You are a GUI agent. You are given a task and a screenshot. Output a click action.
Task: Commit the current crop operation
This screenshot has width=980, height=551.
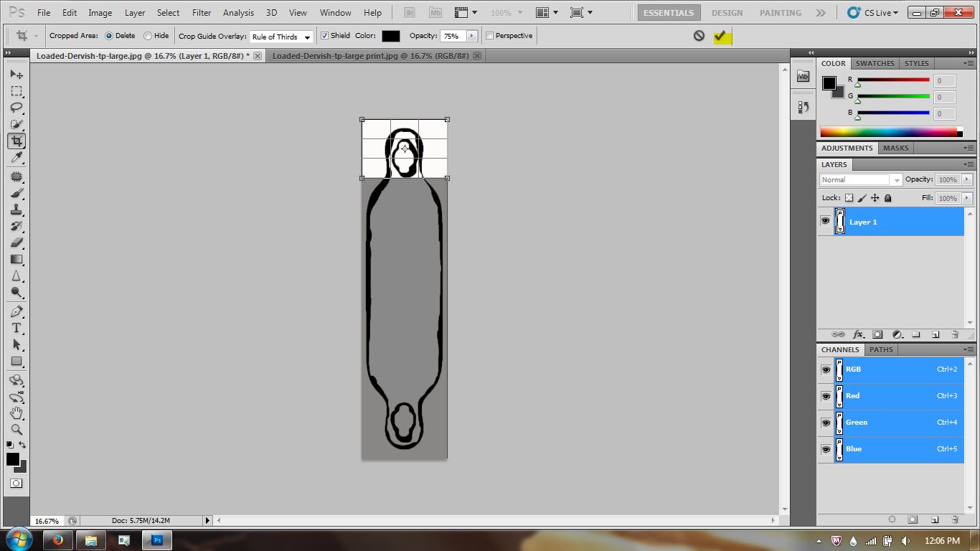pos(722,35)
